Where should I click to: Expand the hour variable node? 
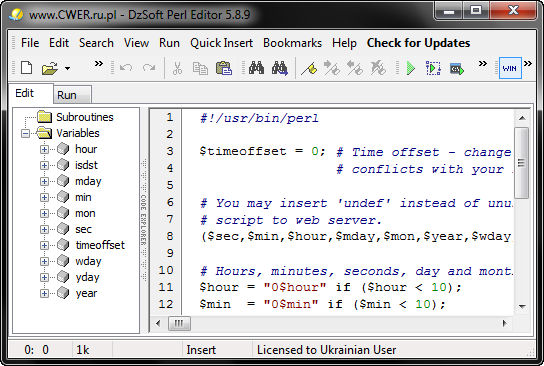click(x=44, y=150)
